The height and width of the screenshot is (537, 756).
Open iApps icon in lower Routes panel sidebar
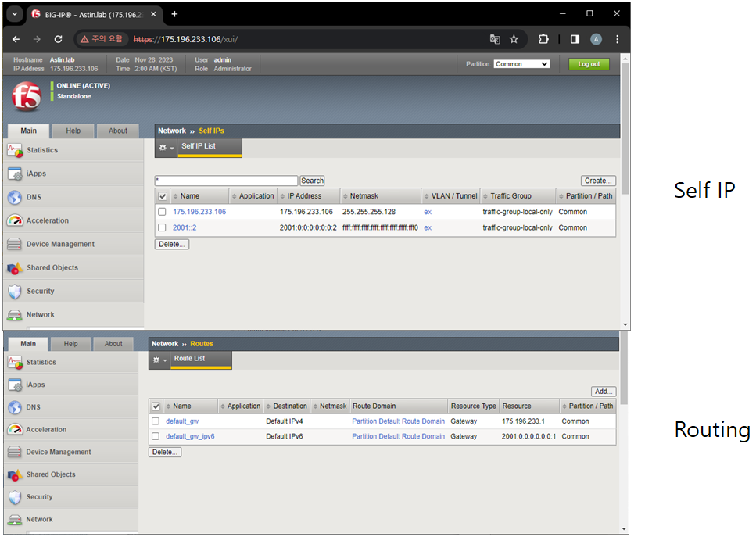[x=15, y=385]
